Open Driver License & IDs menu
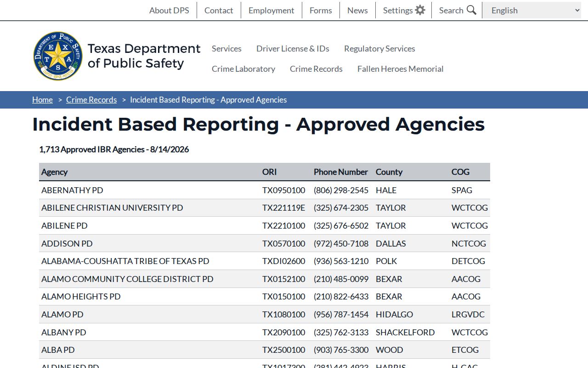Viewport: 588px width, 368px height. pyautogui.click(x=293, y=48)
